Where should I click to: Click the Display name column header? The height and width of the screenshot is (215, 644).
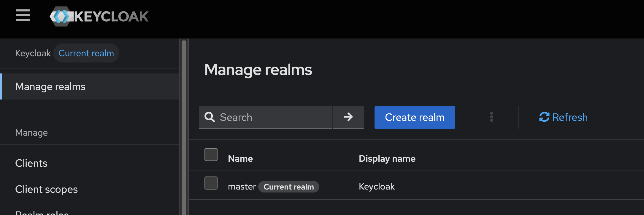387,159
